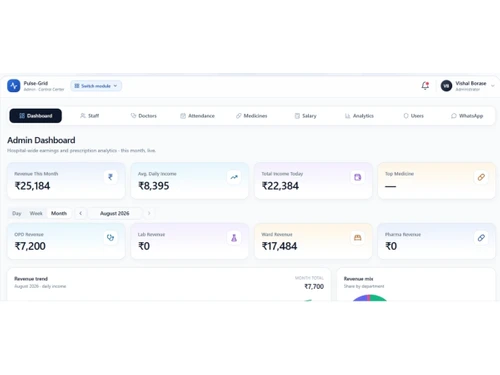The image size is (500, 375).
Task: Click the ₹25,184 revenue value
Action: (x=32, y=186)
